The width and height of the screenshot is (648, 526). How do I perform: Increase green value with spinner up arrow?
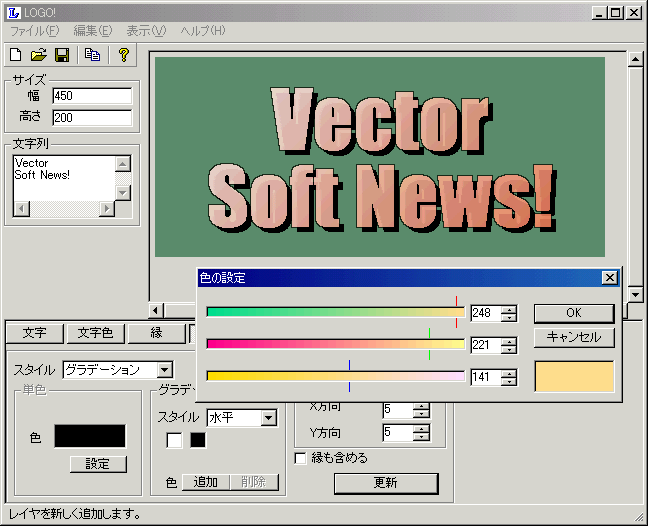tap(509, 341)
